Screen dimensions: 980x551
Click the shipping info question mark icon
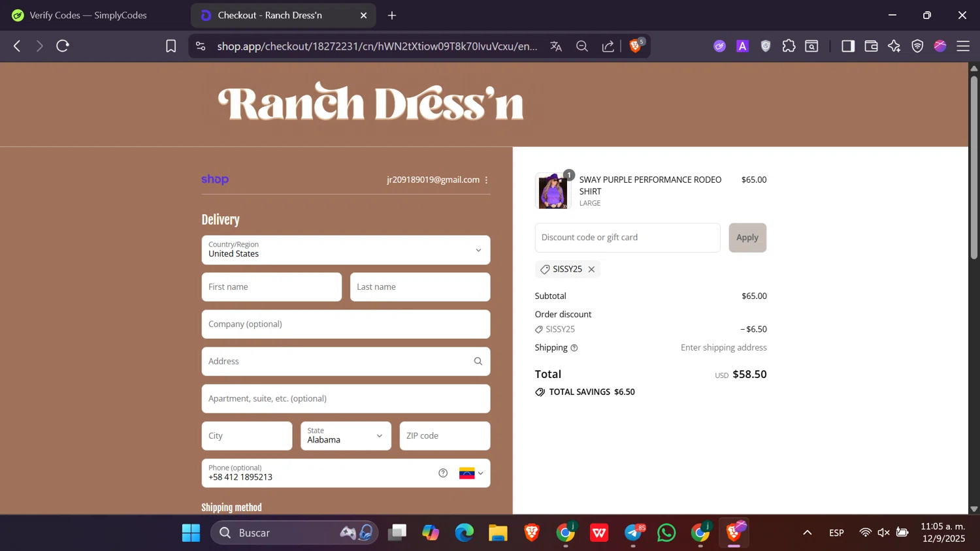point(574,348)
